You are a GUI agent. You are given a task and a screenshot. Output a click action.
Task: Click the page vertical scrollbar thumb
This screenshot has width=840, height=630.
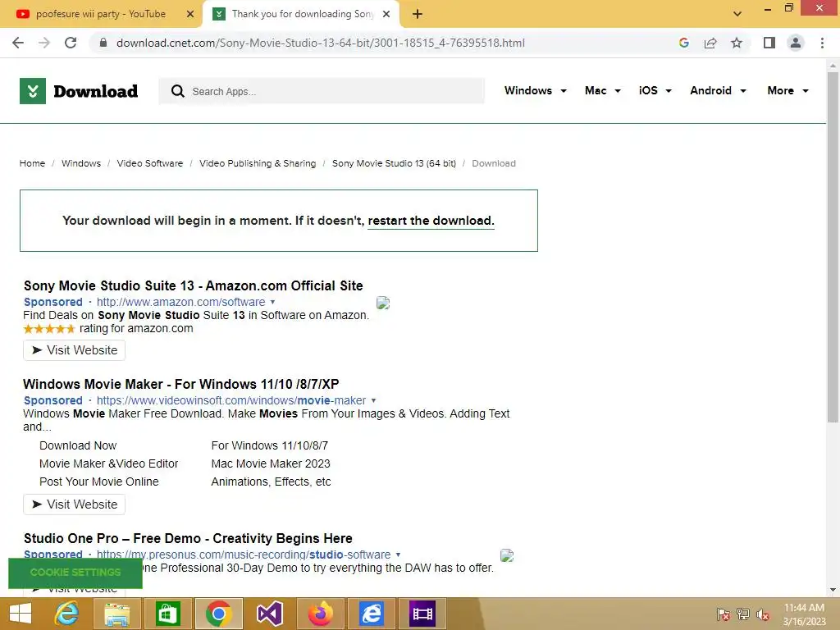pyautogui.click(x=833, y=246)
